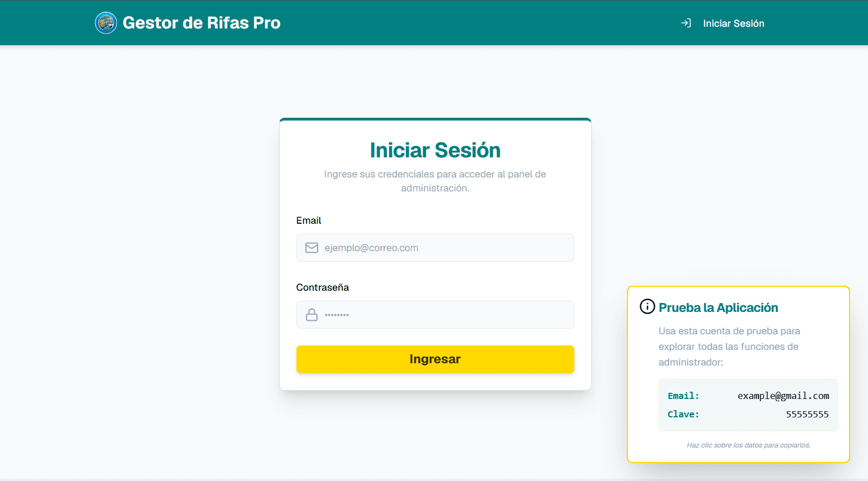Click the envelope icon in Email field
Viewport: 868px width, 481px height.
[311, 248]
